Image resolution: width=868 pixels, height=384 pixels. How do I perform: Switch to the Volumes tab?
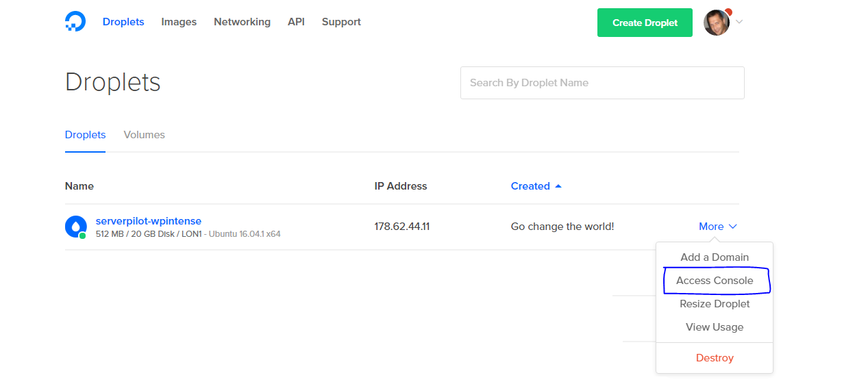pos(144,135)
